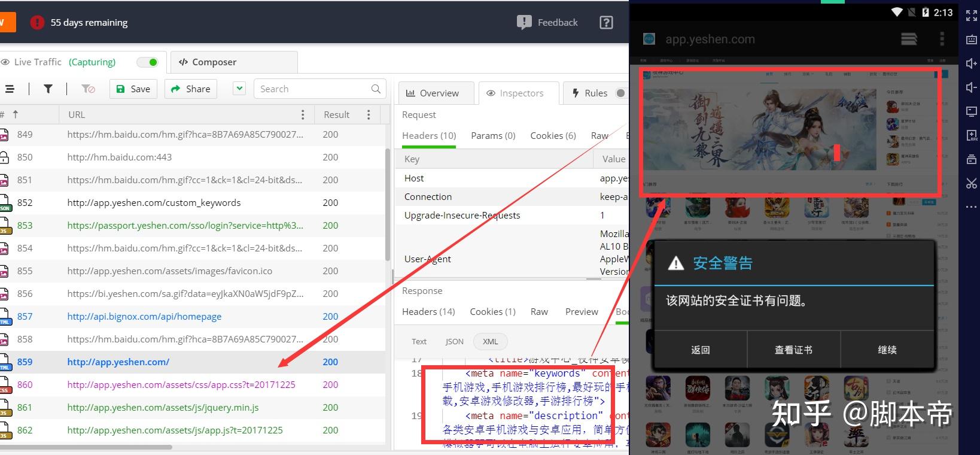Open the Result column options menu
The width and height of the screenshot is (980, 455).
pyautogui.click(x=369, y=114)
